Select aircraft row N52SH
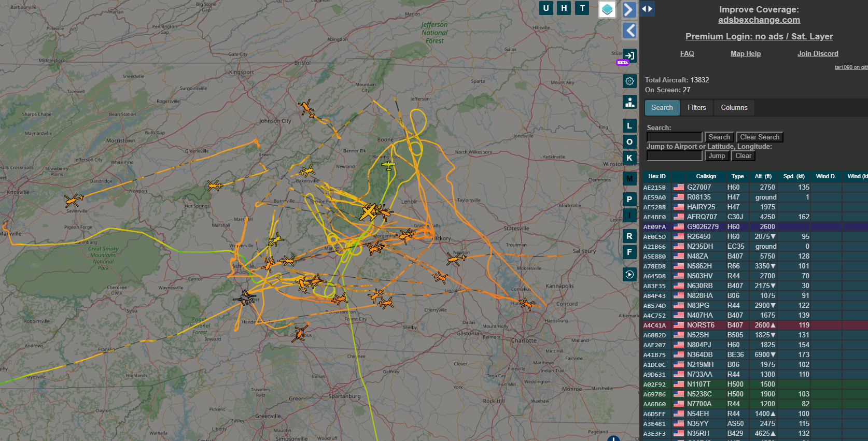 [x=754, y=335]
